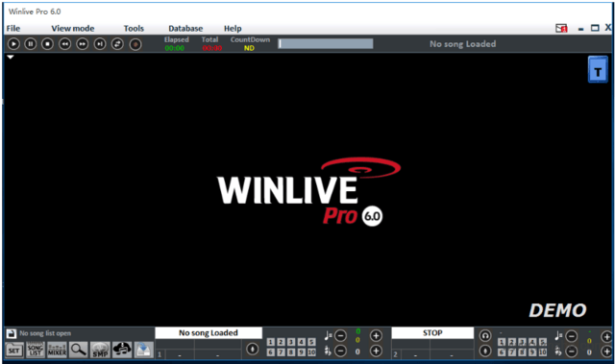615x364 pixels.
Task: Click the inbox download icon
Action: pyautogui.click(x=143, y=350)
